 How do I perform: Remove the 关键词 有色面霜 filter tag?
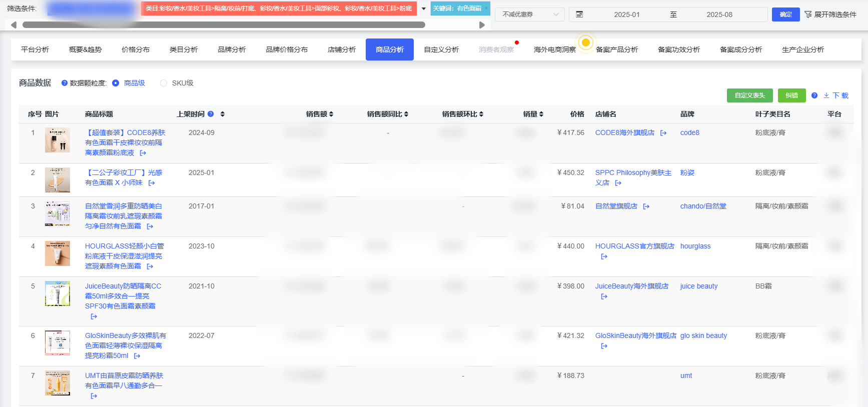click(x=486, y=8)
